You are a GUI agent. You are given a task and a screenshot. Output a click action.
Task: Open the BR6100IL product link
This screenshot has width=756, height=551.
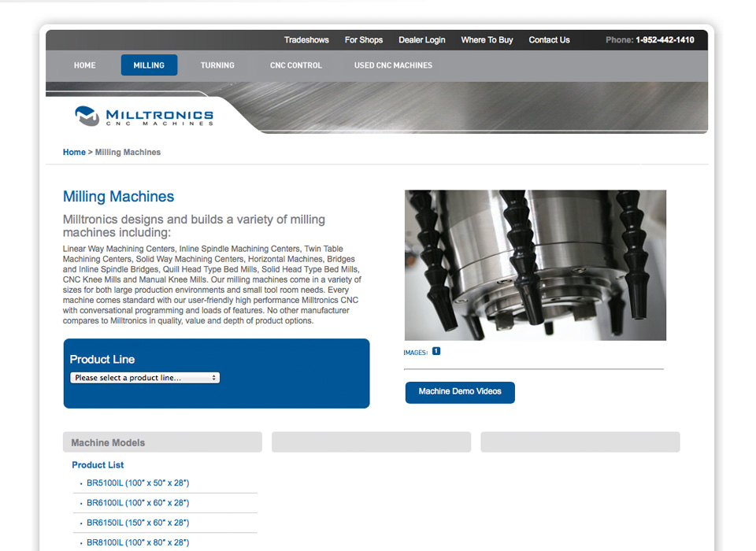[138, 503]
